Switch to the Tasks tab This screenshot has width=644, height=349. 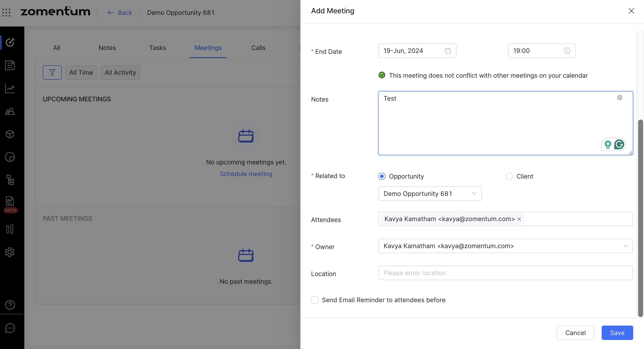157,48
